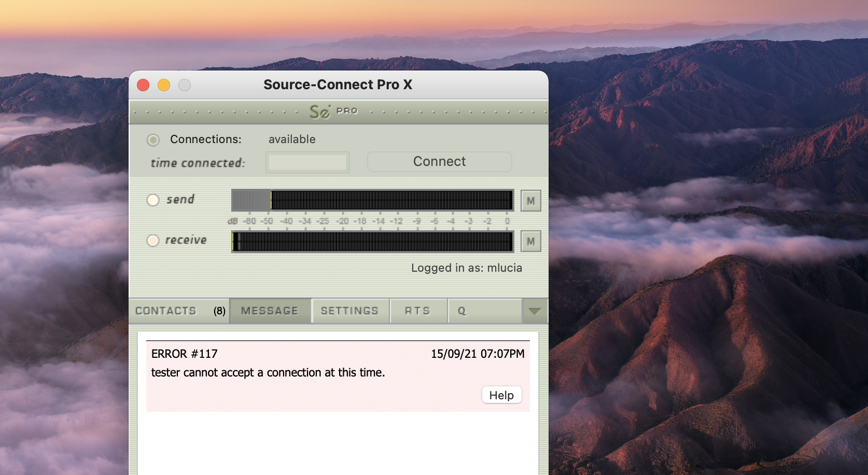
Task: Click the send level meter
Action: click(x=372, y=200)
